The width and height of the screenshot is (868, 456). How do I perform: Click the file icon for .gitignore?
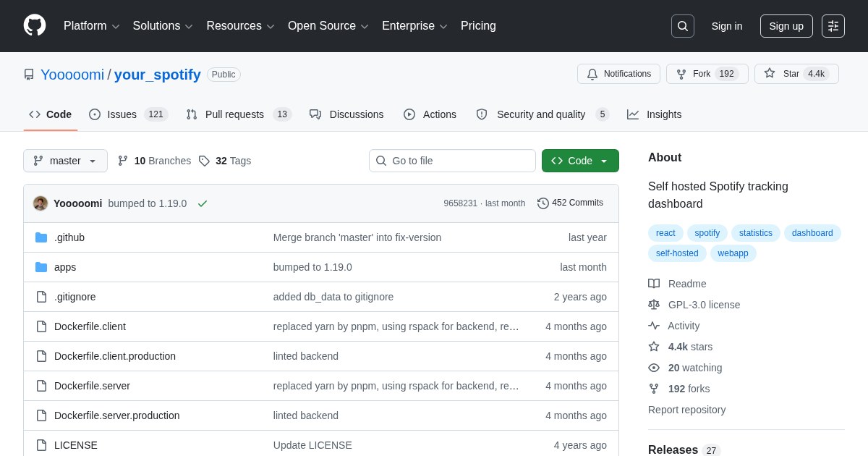[41, 297]
